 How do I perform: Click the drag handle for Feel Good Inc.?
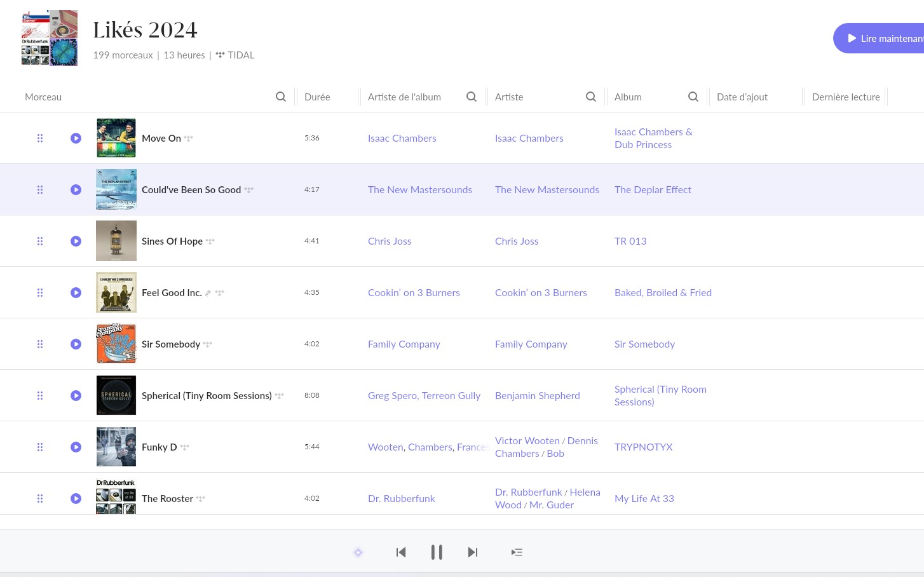[x=40, y=292]
